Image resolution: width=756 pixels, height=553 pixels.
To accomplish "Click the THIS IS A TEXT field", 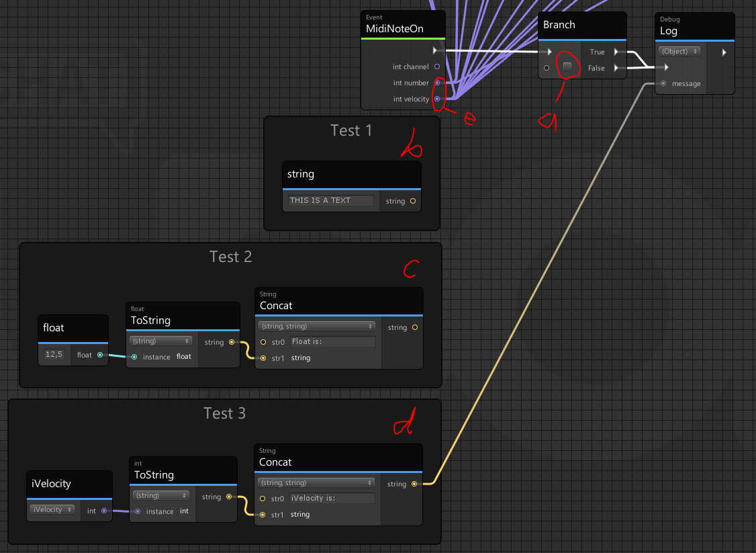I will (330, 200).
